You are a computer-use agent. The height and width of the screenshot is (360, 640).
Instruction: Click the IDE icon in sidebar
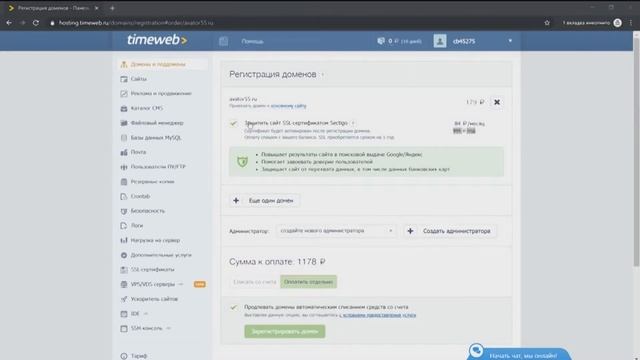tap(124, 314)
